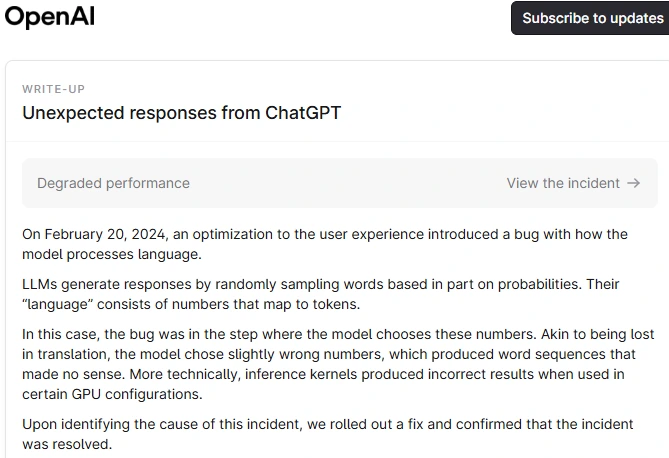
Task: Select the Degraded performance status label
Action: (113, 183)
